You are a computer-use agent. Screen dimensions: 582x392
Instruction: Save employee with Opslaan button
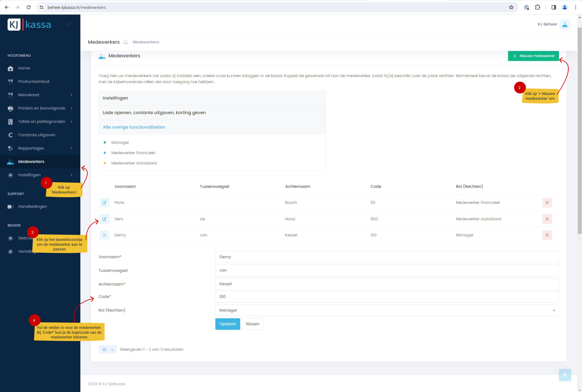coord(227,324)
